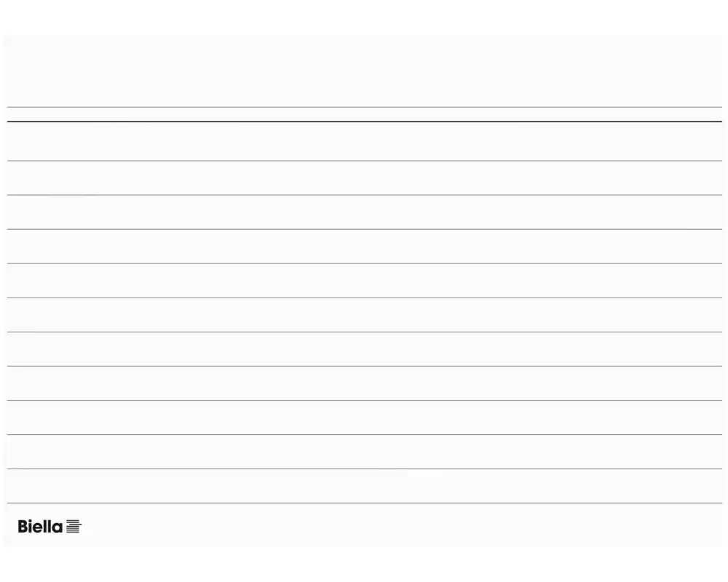728x582 pixels.
Task: Click the narrow strip between the thin and bold lines
Action: [364, 115]
